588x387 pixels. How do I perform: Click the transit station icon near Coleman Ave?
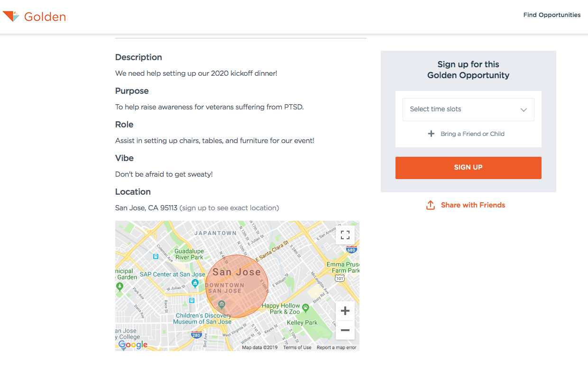156,256
